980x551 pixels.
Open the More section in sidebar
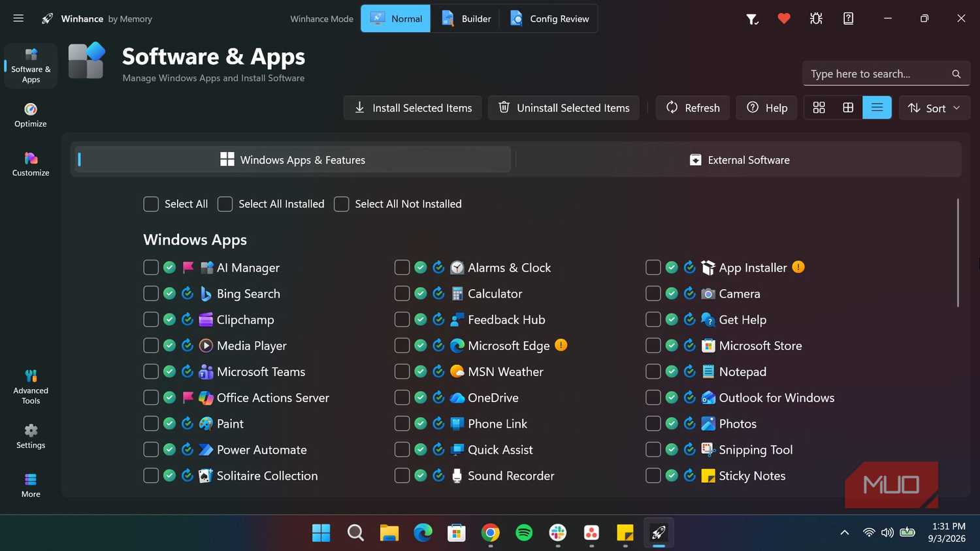pyautogui.click(x=31, y=486)
